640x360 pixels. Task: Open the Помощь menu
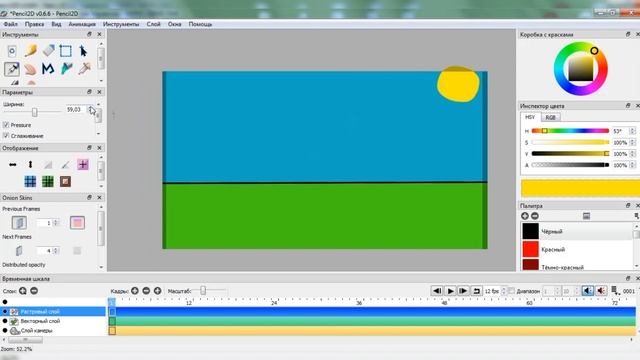[200, 24]
